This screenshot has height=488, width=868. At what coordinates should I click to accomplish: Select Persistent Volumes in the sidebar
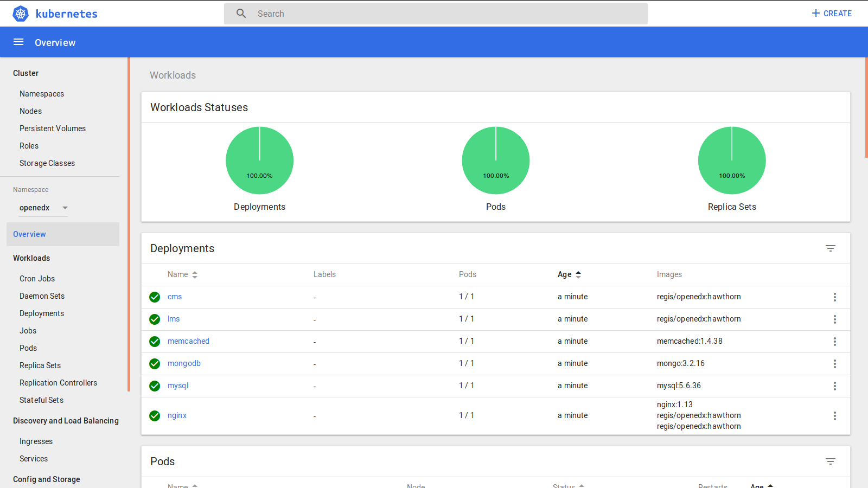[52, 129]
